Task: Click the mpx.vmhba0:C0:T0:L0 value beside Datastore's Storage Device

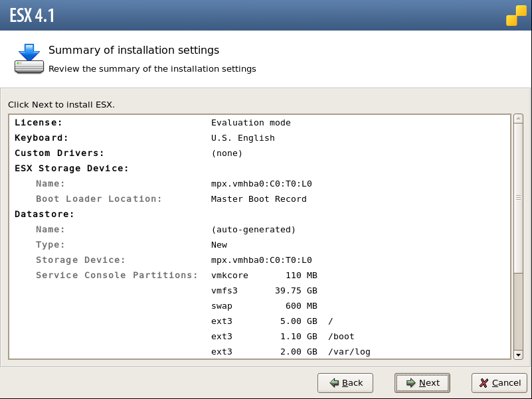Action: click(x=261, y=260)
